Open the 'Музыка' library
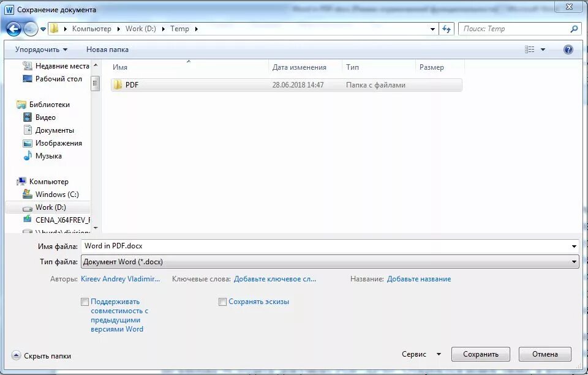The height and width of the screenshot is (375, 588). click(42, 156)
